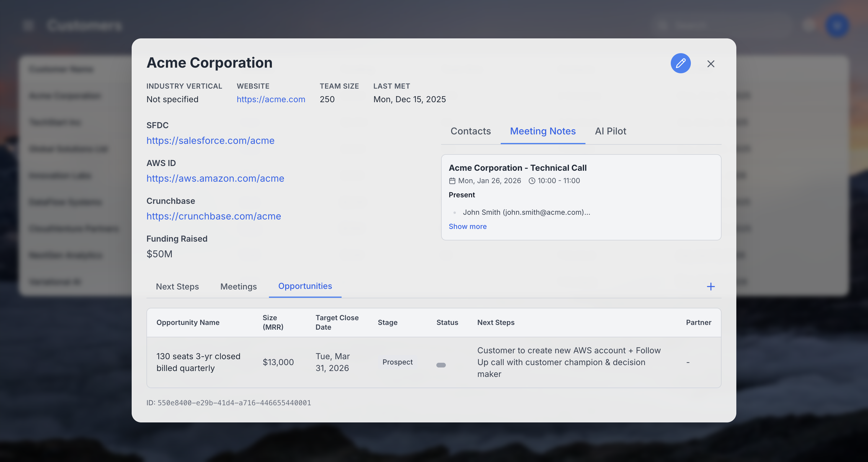The height and width of the screenshot is (462, 868).
Task: Open the https://acme.com website link
Action: coord(271,99)
